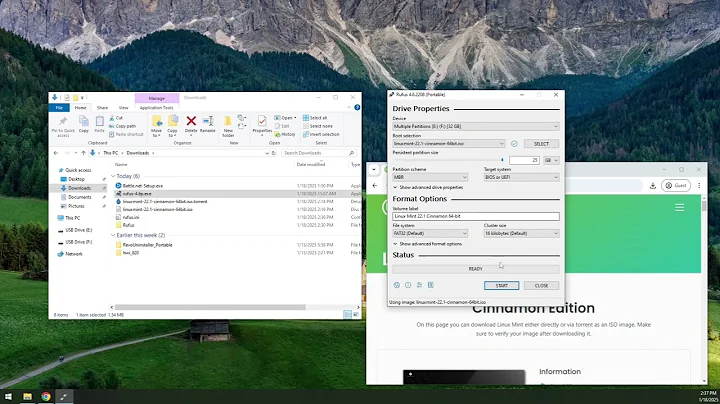This screenshot has height=404, width=720.
Task: Click the Search Downloads box in Explorer
Action: click(318, 153)
